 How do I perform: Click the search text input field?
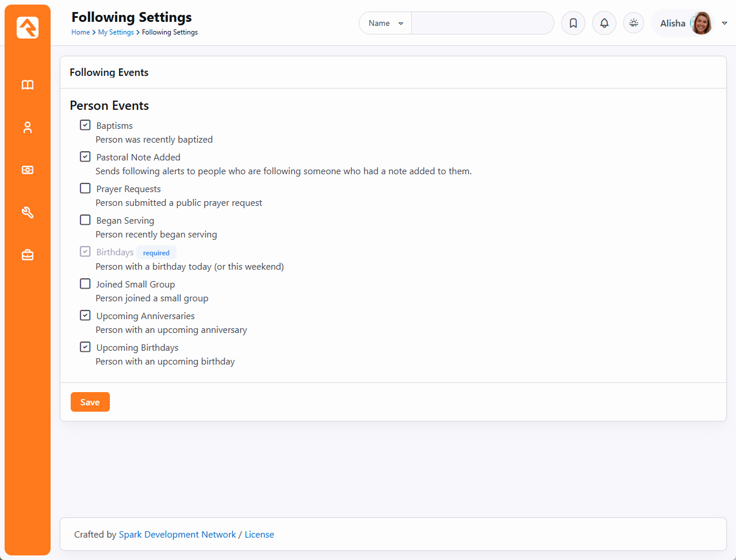[482, 24]
